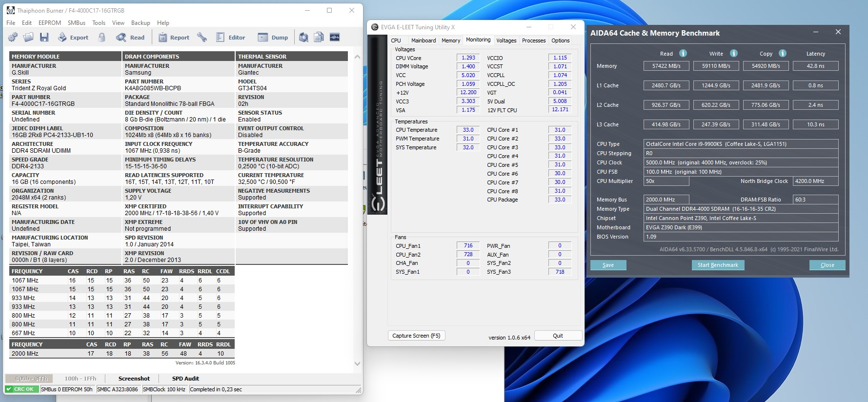Image resolution: width=868 pixels, height=402 pixels.
Task: Open the File menu in Thaiphoon Burner
Action: 11,23
